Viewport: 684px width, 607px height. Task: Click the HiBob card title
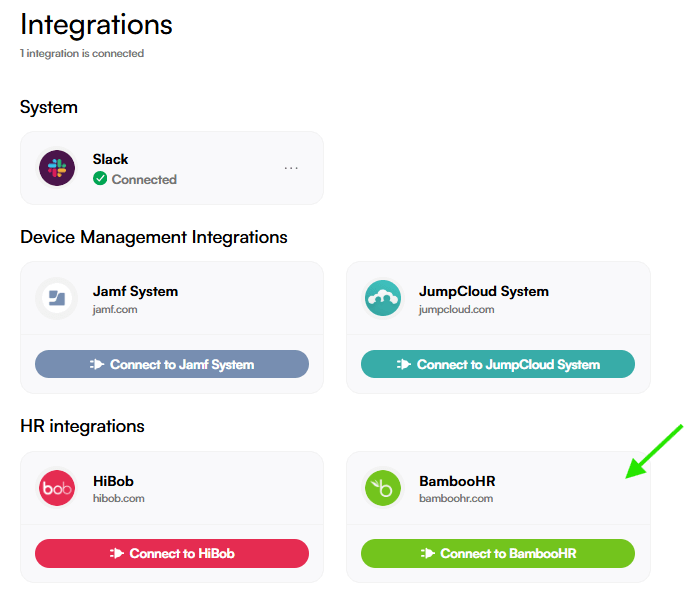[x=113, y=481]
